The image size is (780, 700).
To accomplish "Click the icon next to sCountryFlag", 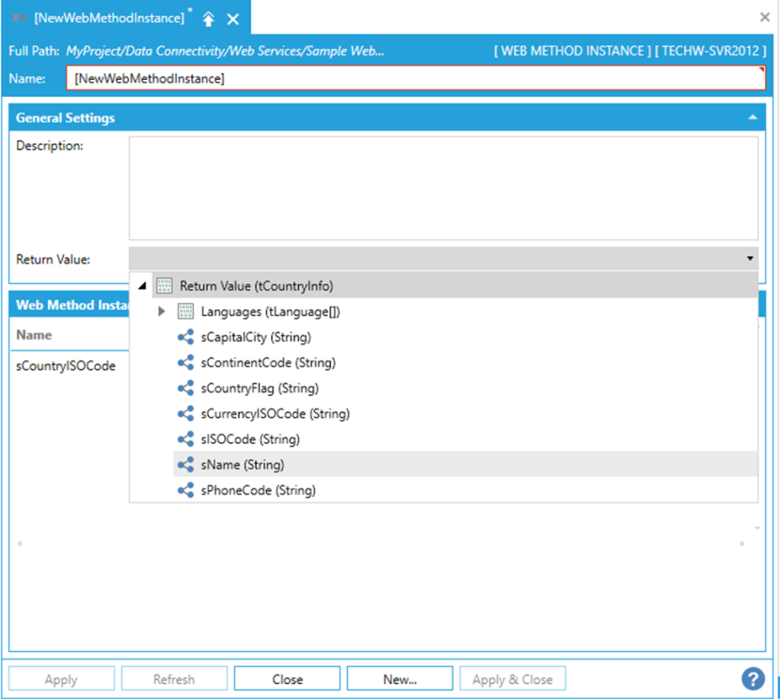I will (x=185, y=388).
